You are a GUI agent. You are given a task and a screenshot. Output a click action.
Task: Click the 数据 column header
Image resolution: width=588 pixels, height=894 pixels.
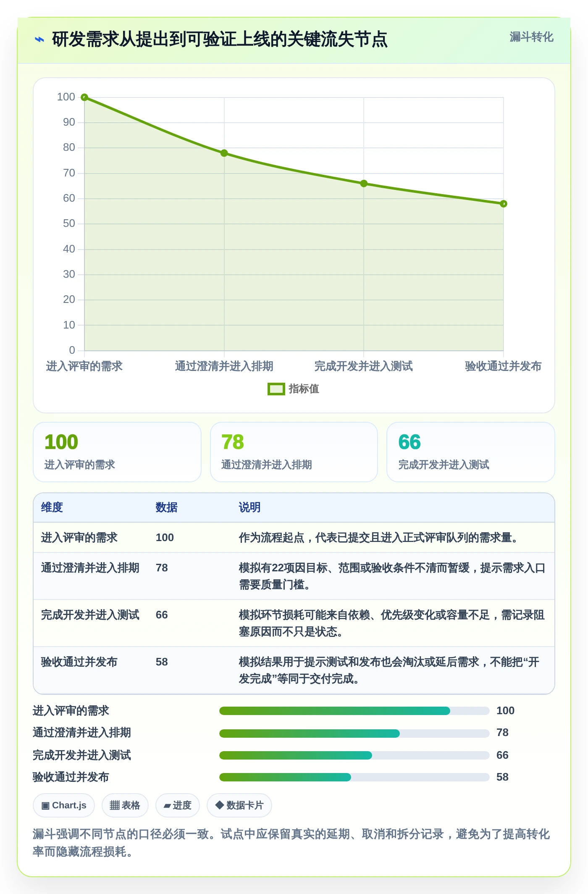pos(167,507)
